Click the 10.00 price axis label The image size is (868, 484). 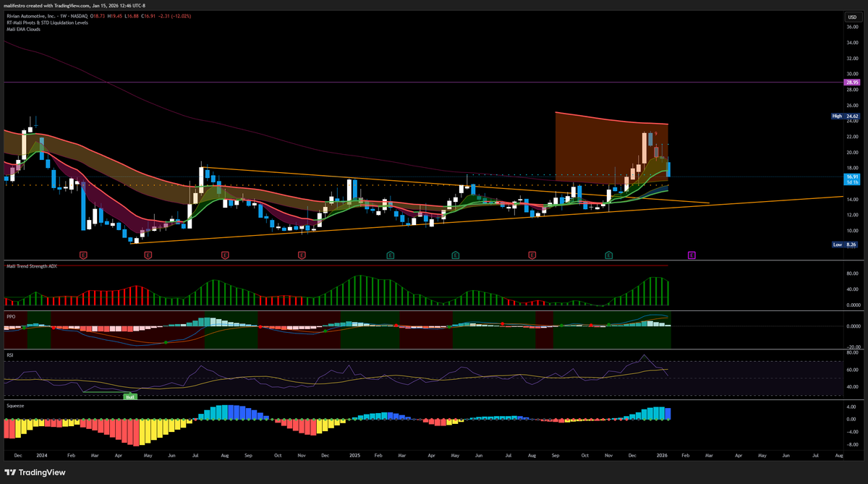pyautogui.click(x=851, y=231)
